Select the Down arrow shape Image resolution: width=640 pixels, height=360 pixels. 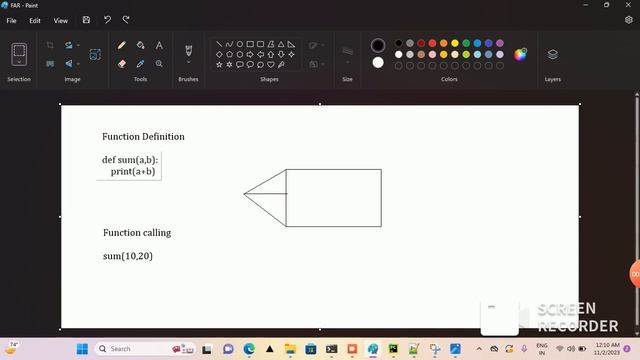[281, 54]
